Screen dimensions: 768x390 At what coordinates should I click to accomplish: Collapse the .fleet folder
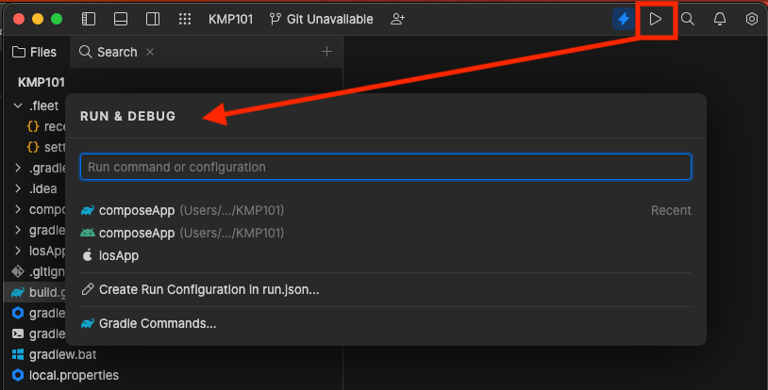(x=18, y=106)
